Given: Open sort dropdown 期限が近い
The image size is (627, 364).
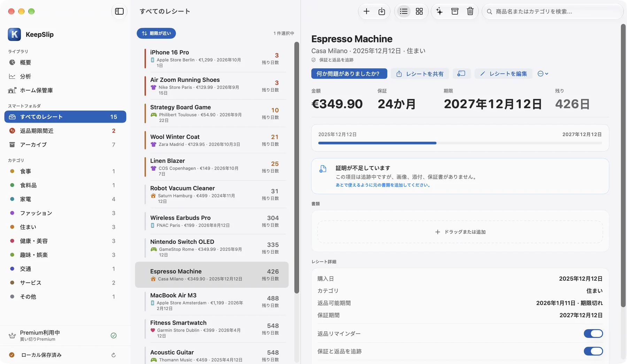Looking at the screenshot, I should pyautogui.click(x=156, y=33).
